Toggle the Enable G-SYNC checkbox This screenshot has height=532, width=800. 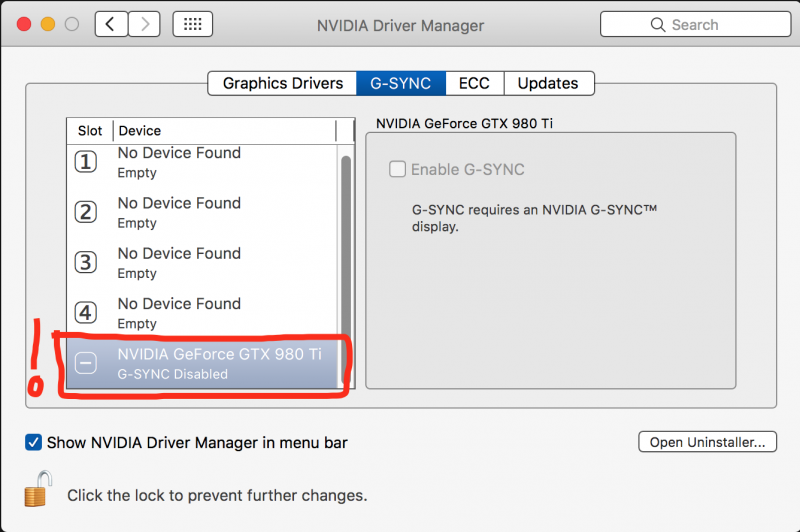(398, 169)
